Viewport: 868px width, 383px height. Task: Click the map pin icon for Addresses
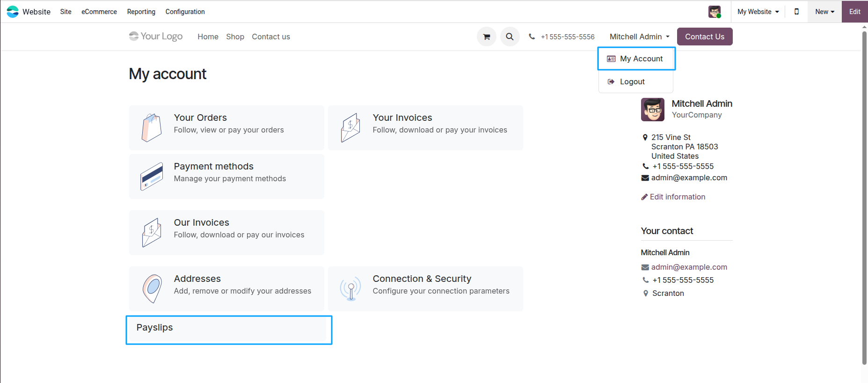pos(152,289)
